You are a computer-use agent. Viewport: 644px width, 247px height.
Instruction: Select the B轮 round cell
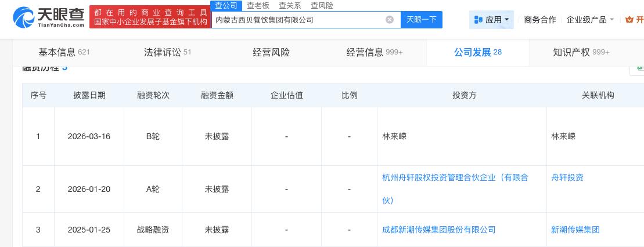click(153, 137)
